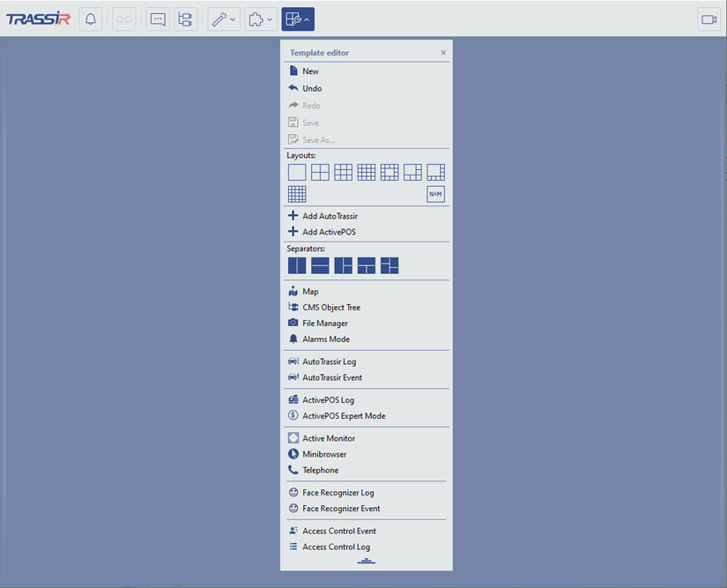Collapse the template editor toolbar dropdown

(x=298, y=19)
